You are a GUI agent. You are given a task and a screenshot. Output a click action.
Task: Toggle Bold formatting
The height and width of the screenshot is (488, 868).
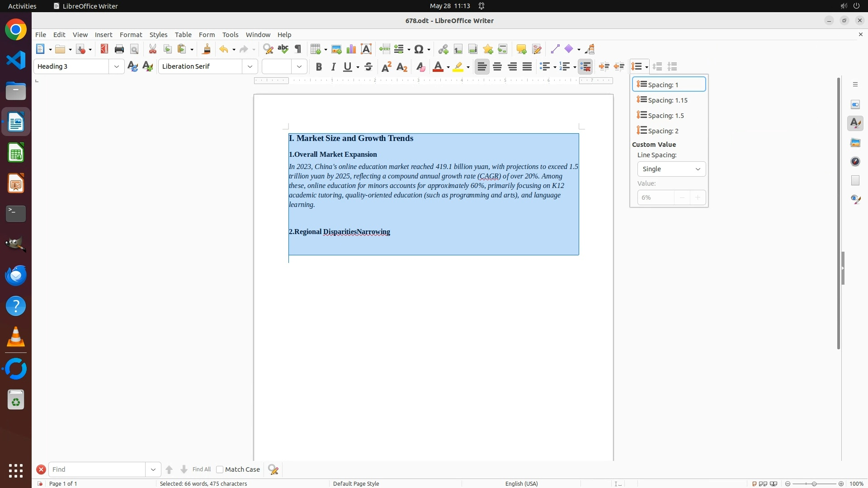tap(319, 67)
